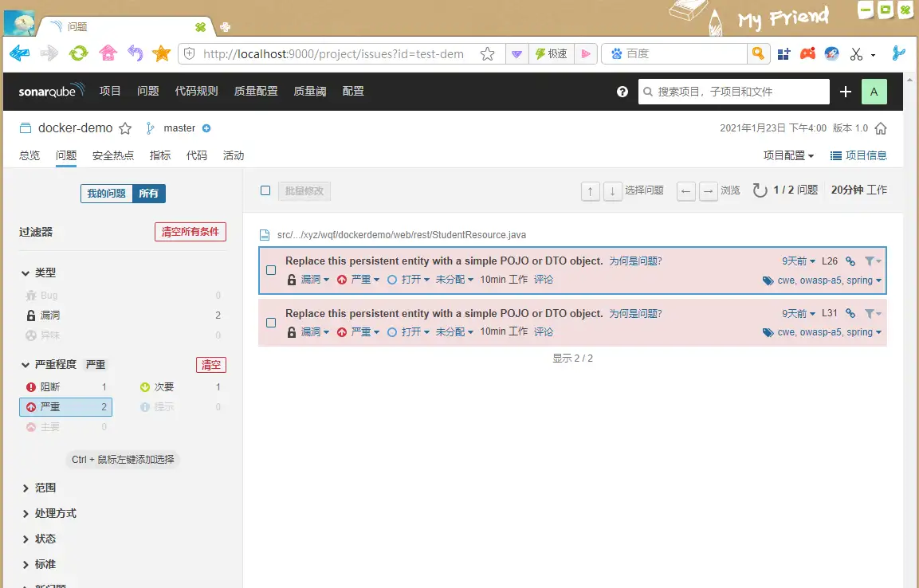Open the 代码规则 menu in top navigation
The width and height of the screenshot is (919, 588).
(196, 92)
